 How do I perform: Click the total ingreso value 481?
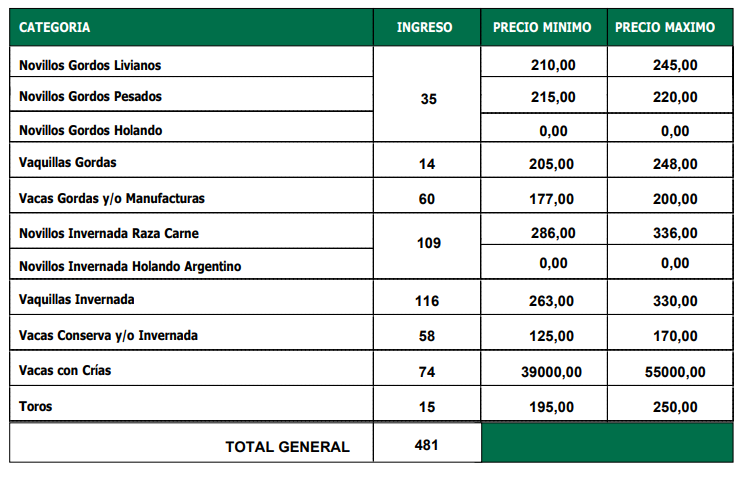pos(427,445)
